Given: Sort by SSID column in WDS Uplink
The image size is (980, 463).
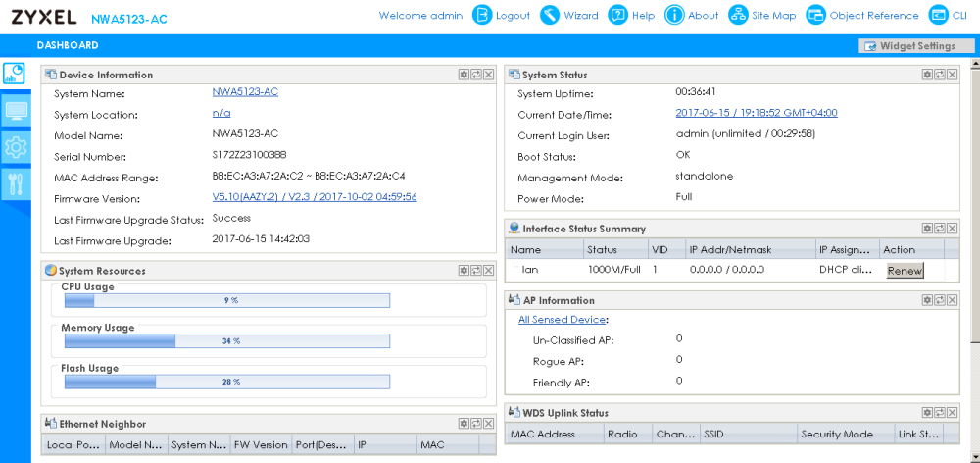Looking at the screenshot, I should tap(749, 434).
